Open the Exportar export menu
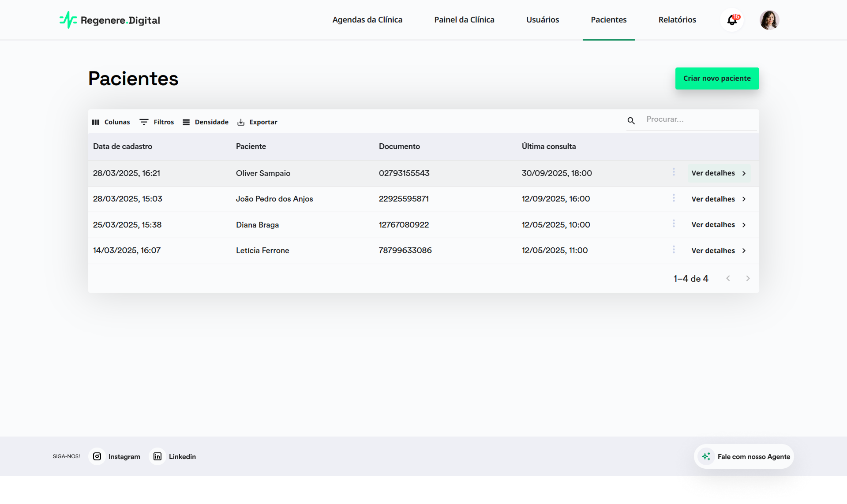This screenshot has width=847, height=504. tap(257, 122)
